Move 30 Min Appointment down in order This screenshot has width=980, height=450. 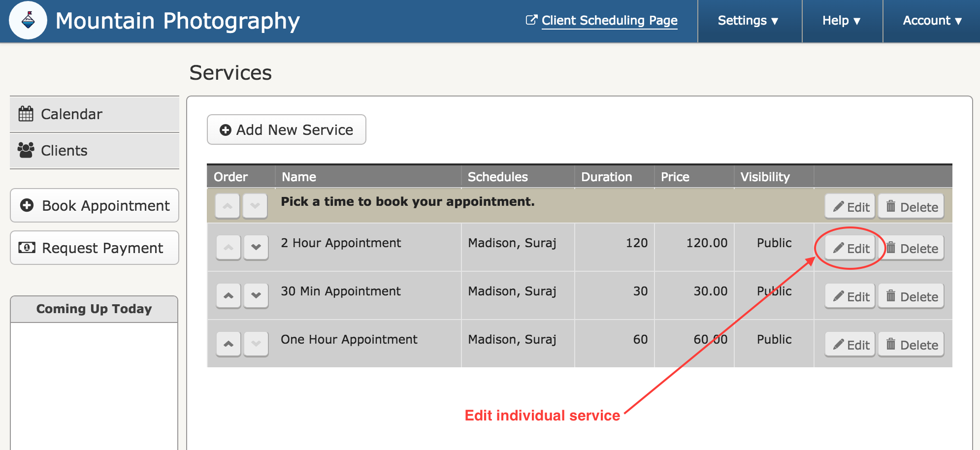256,295
